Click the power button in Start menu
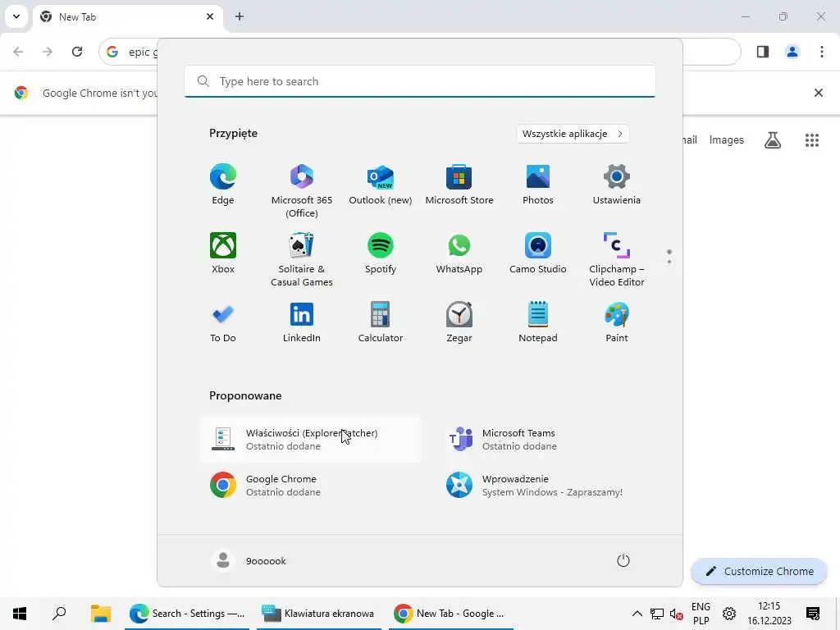 (623, 561)
